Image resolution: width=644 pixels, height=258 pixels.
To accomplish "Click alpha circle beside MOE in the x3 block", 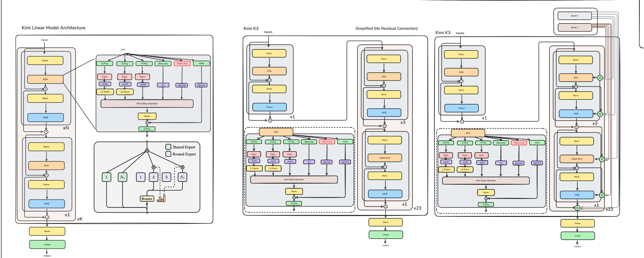I will (600, 114).
